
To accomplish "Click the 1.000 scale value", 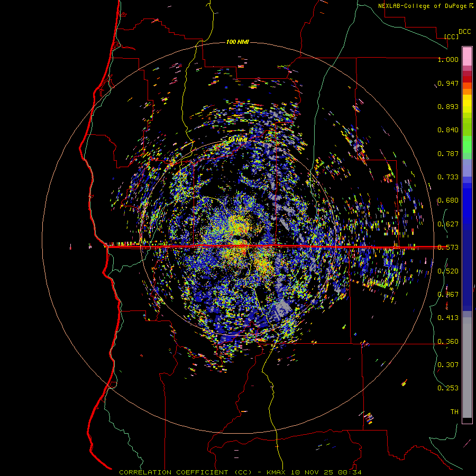I will pyautogui.click(x=448, y=59).
